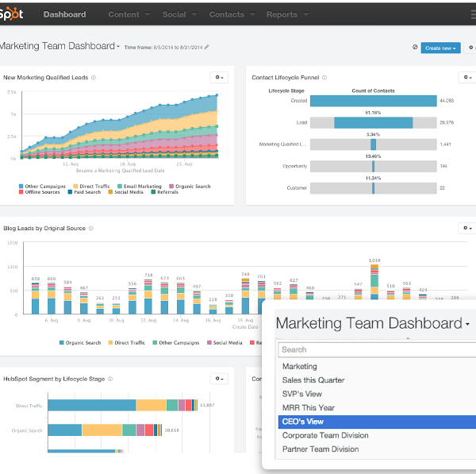
Task: Open the Social menu
Action: pyautogui.click(x=180, y=14)
